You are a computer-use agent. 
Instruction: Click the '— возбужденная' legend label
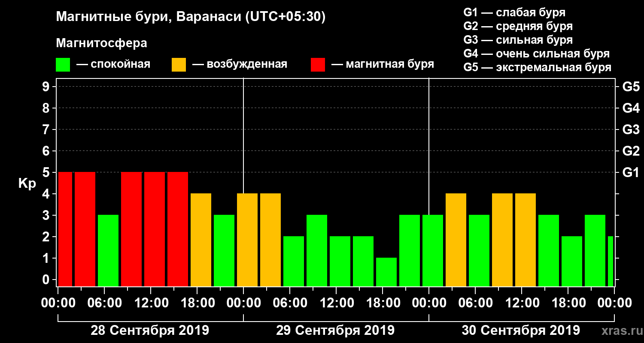point(240,64)
